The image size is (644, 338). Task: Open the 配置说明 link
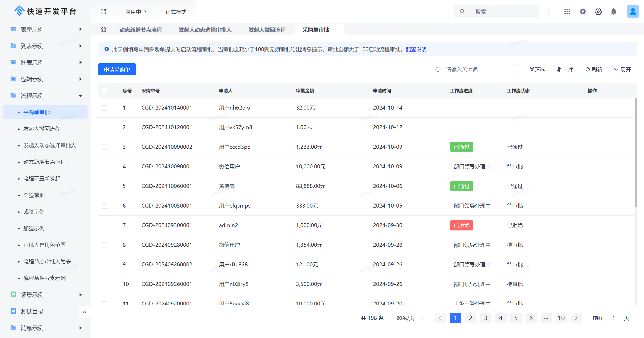tap(416, 49)
